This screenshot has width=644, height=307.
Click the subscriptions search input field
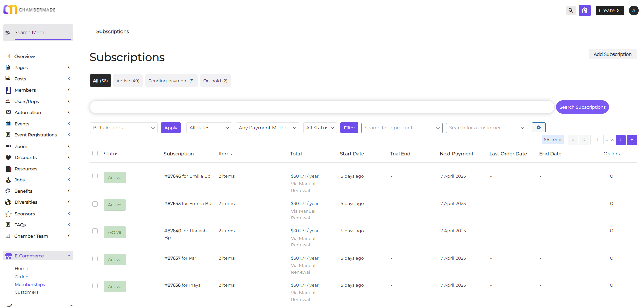[321, 107]
